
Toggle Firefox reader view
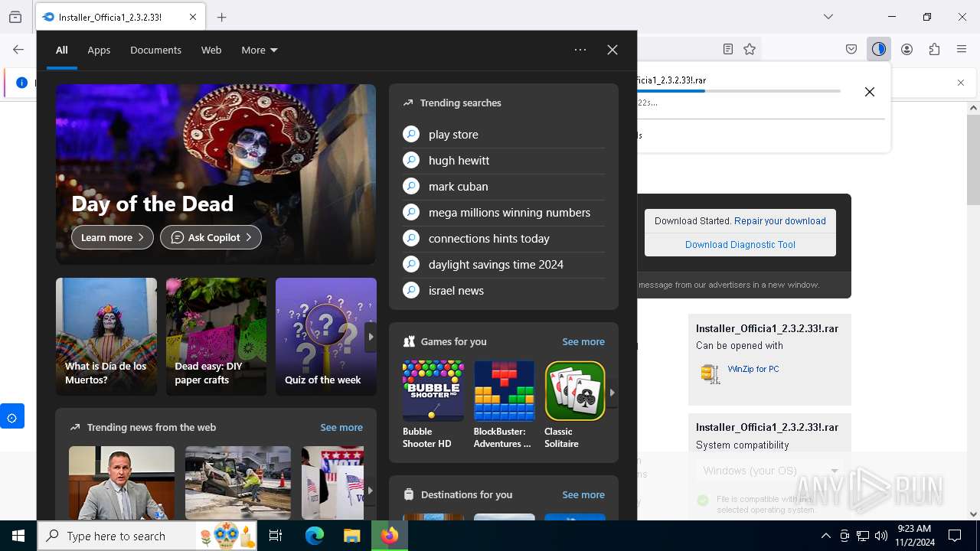[728, 49]
